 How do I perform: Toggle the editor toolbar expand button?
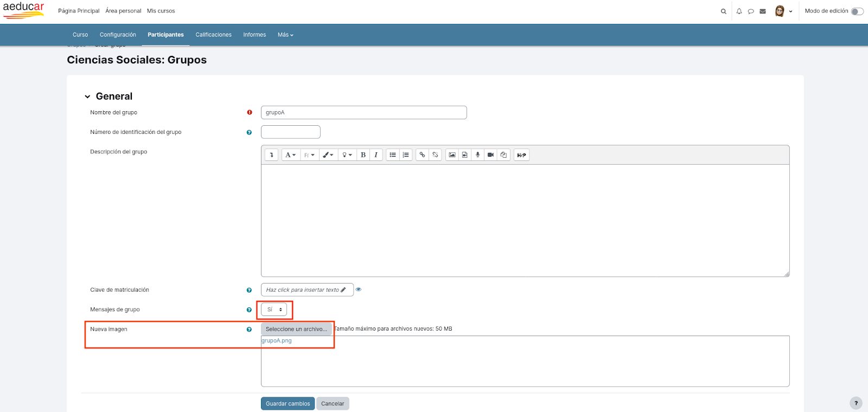pyautogui.click(x=272, y=155)
